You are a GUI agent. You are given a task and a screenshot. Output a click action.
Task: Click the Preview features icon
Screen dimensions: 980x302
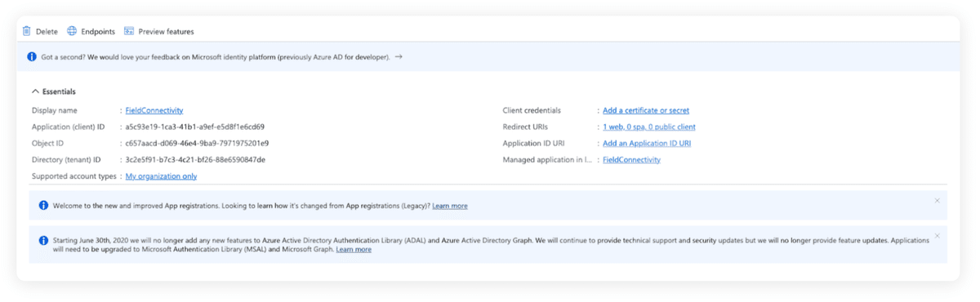129,31
